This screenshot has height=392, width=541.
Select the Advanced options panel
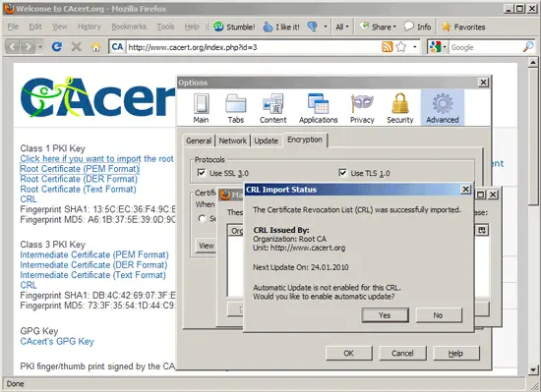[443, 108]
